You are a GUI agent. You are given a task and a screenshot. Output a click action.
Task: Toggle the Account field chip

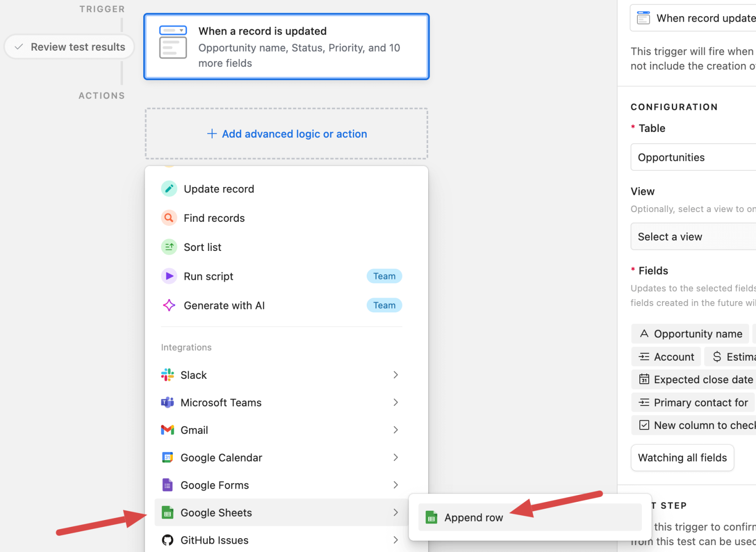coord(666,356)
